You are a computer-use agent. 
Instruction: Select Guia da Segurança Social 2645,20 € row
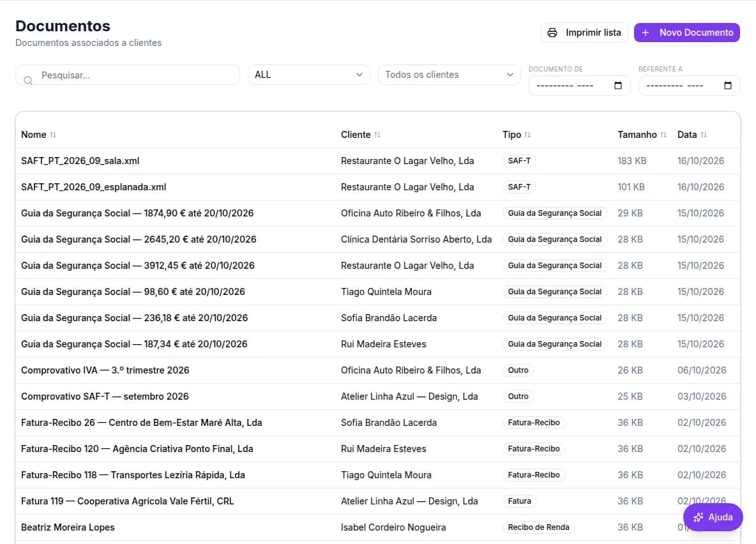(378, 239)
